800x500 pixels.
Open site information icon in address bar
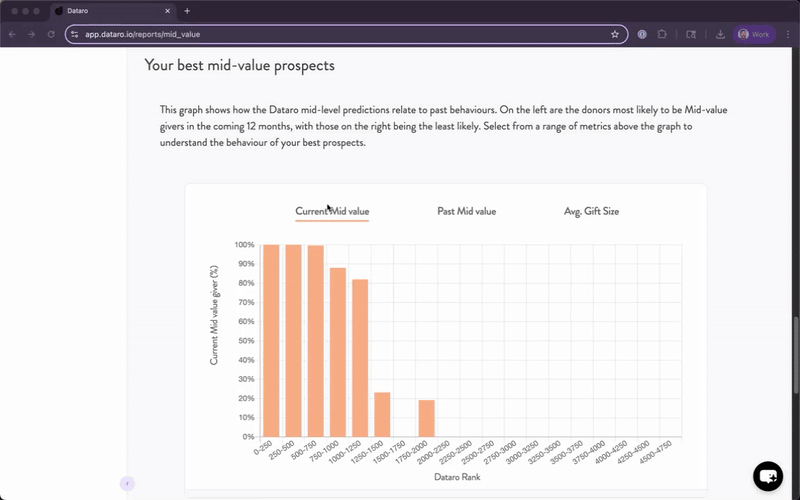[75, 34]
